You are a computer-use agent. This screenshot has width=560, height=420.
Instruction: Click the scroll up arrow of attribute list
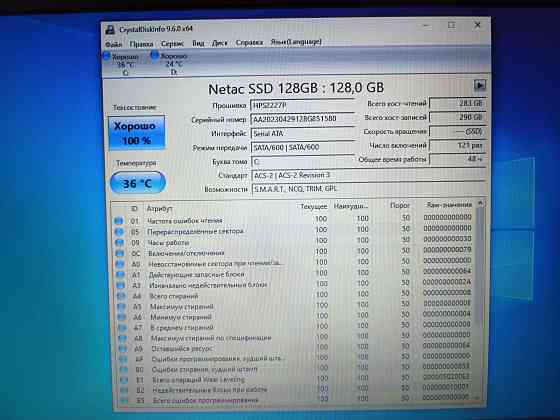pyautogui.click(x=480, y=203)
